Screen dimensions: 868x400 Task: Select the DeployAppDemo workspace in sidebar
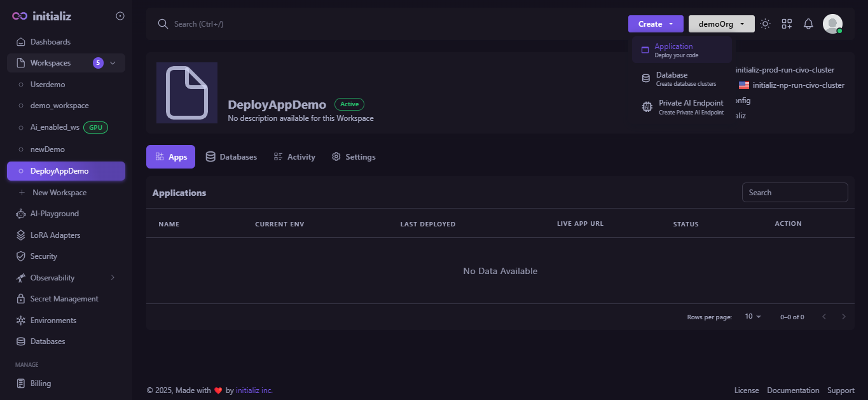point(66,171)
